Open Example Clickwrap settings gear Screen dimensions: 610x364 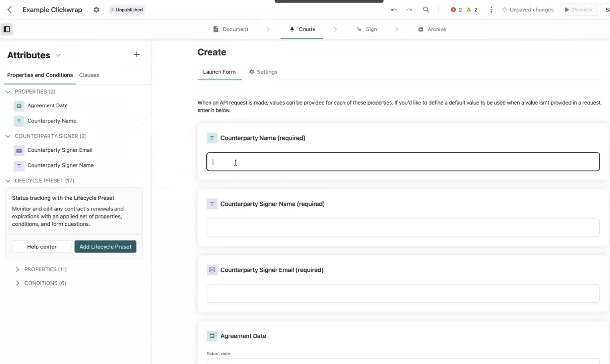pos(96,10)
